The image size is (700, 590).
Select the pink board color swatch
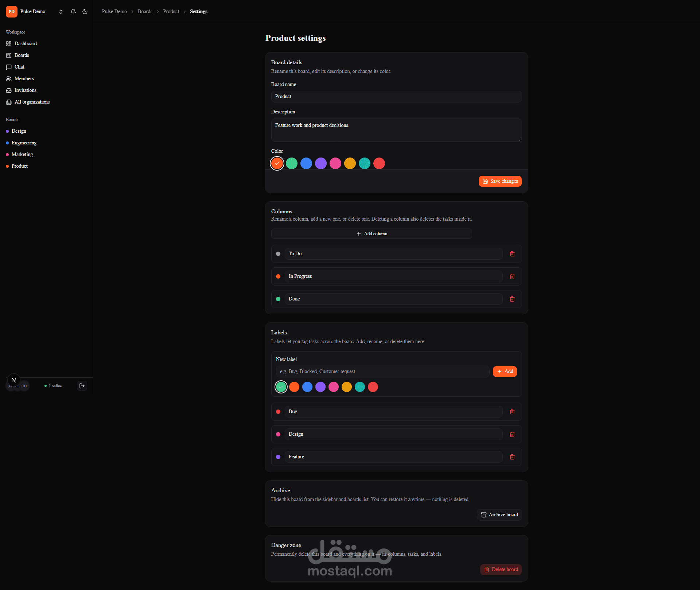point(335,163)
